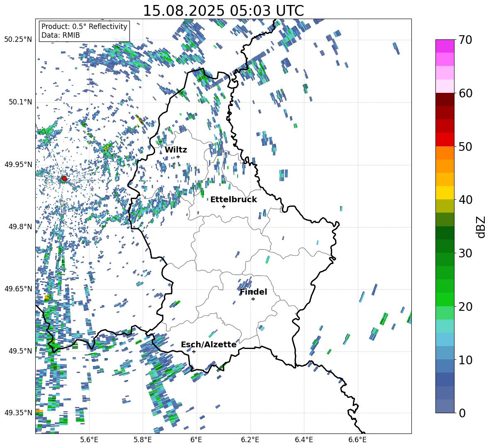The width and height of the screenshot is (491, 448).
Task: Click the 6.6°E longitude label
Action: pos(357,440)
